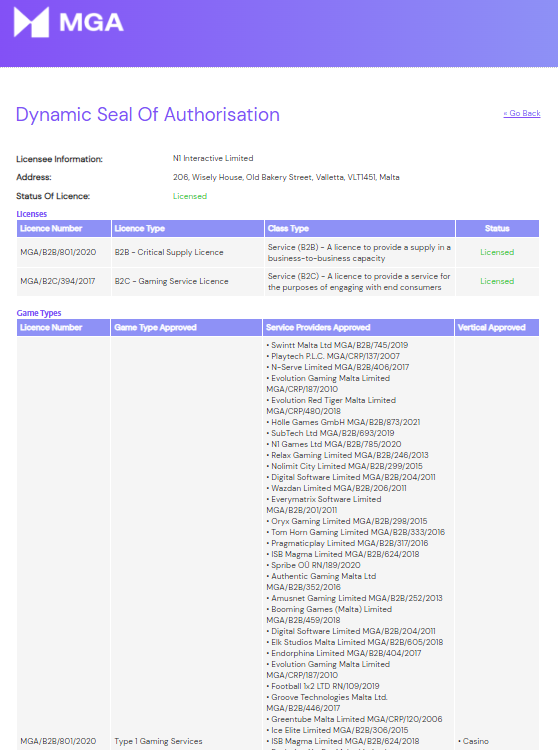Click Spribe OÜ provider entry
This screenshot has height=750, width=558.
tap(313, 565)
